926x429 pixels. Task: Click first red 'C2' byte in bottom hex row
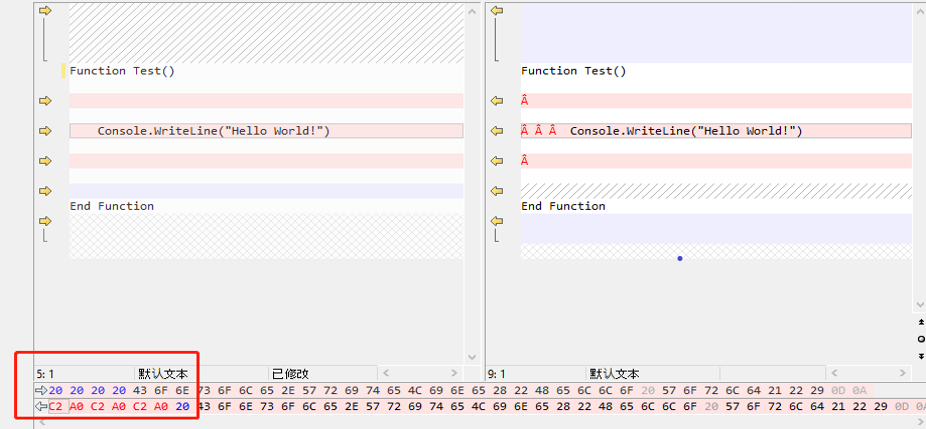56,407
